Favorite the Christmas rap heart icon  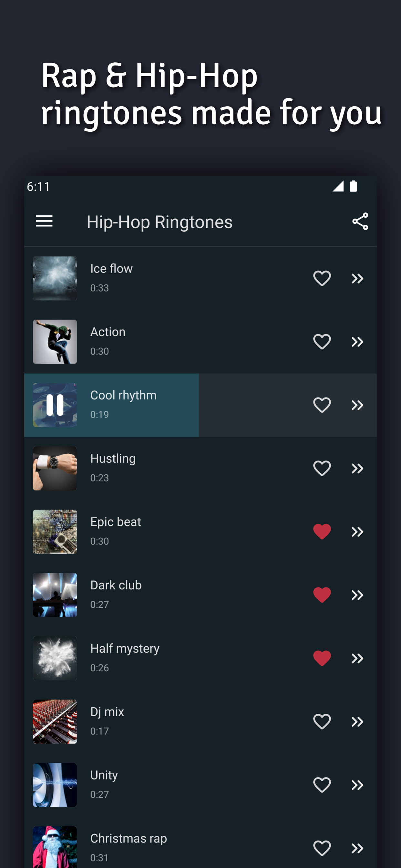click(322, 848)
